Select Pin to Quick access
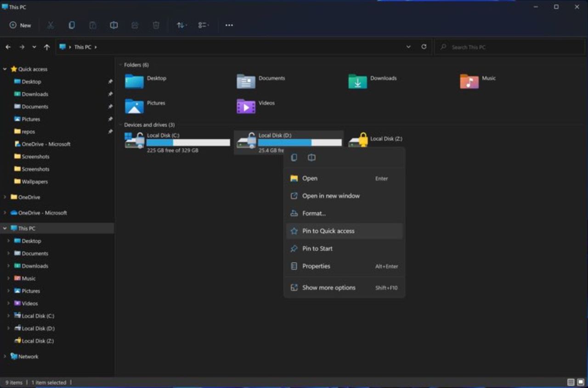The height and width of the screenshot is (388, 588). click(x=344, y=231)
